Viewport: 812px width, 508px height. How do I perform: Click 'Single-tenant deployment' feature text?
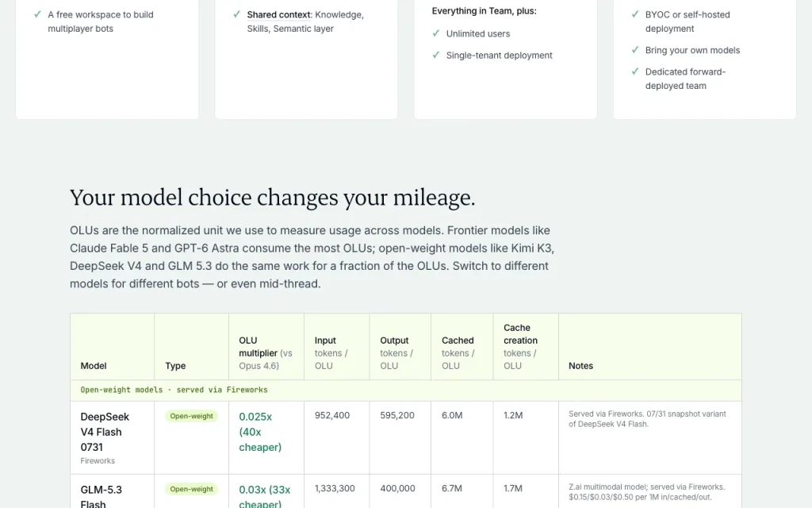pos(500,56)
